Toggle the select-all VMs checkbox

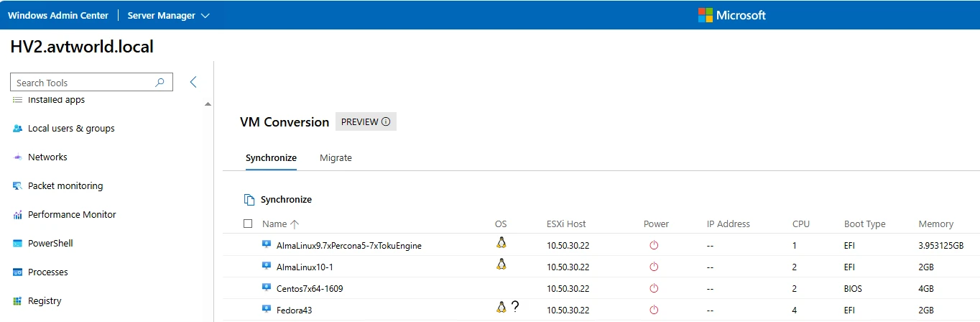248,224
